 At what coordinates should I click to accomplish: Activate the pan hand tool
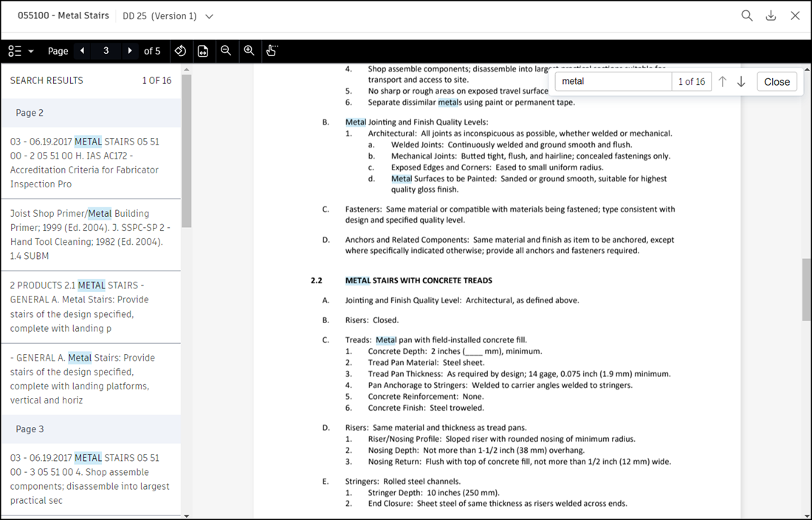click(x=272, y=51)
